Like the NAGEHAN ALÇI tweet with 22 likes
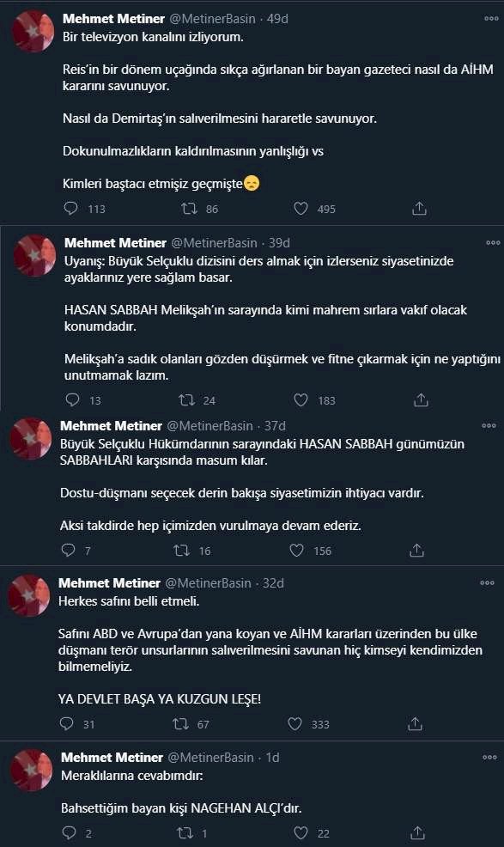The height and width of the screenshot is (847, 504). (x=301, y=832)
